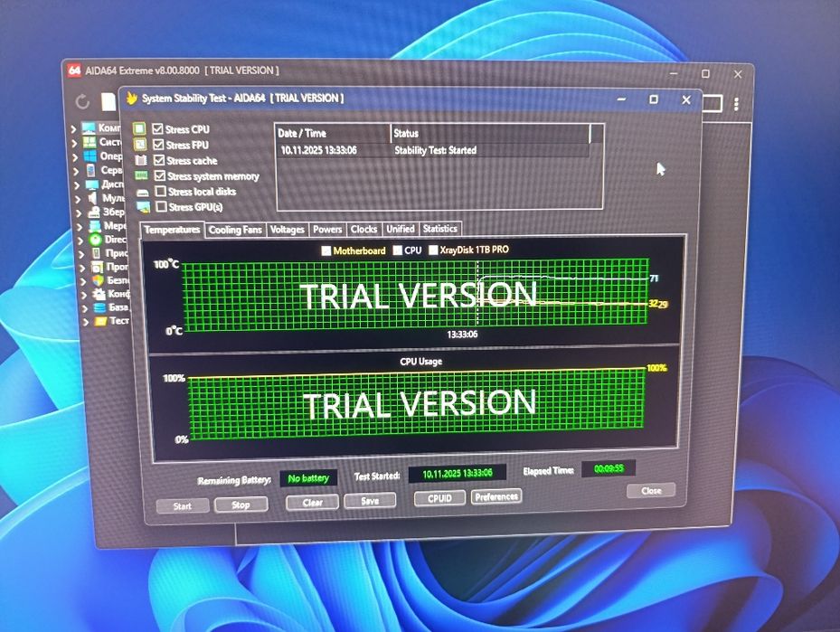Click the database icon of the База item
This screenshot has width=840, height=632.
[x=99, y=307]
